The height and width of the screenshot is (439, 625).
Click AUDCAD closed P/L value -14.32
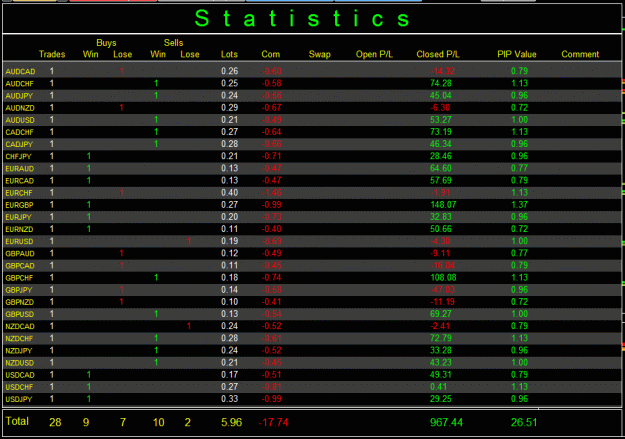coord(442,71)
